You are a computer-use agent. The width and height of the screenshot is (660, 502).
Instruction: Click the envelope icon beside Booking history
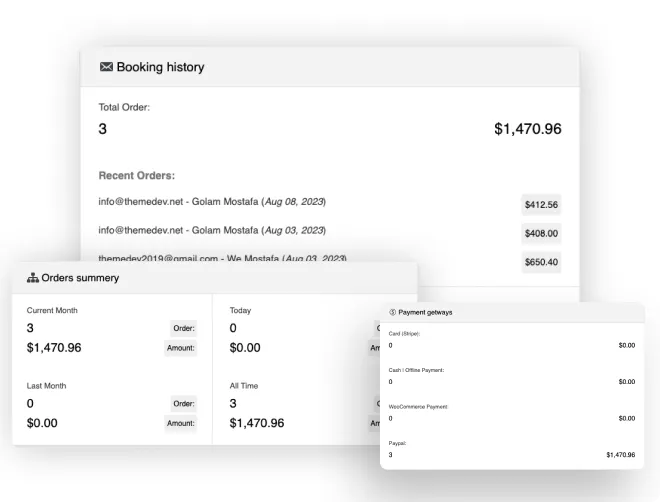[x=106, y=67]
